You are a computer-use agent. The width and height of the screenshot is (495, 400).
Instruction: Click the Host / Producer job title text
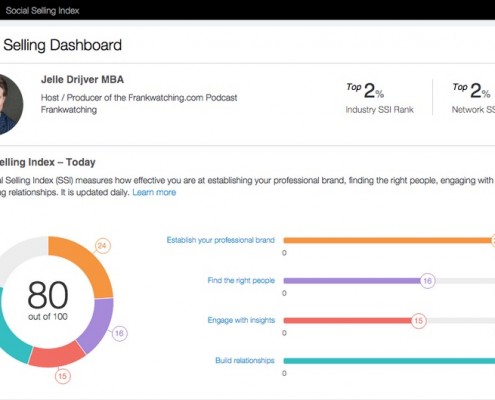tap(139, 98)
